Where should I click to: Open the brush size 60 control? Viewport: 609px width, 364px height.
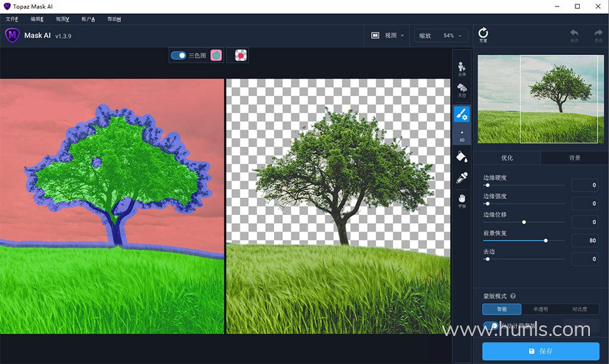462,136
